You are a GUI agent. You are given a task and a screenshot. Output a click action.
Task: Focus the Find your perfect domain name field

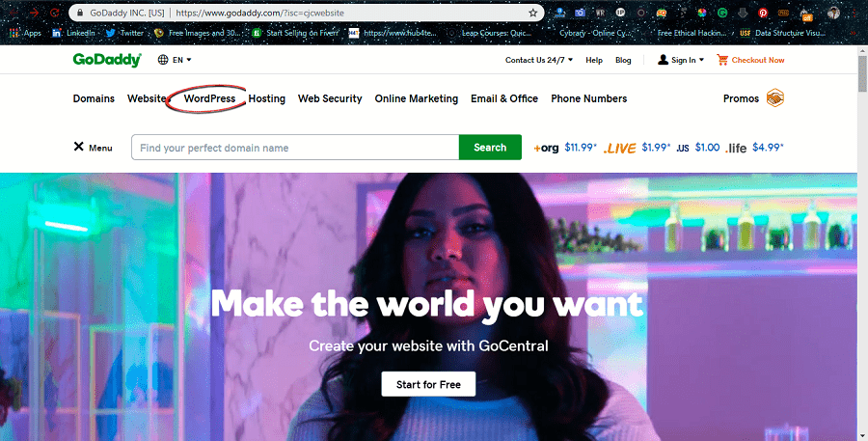[295, 148]
